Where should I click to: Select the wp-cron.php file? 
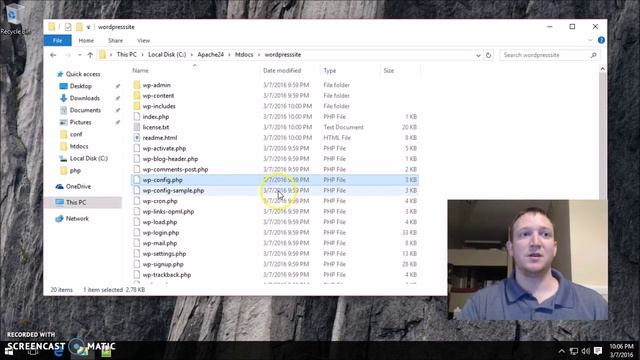[x=160, y=201]
